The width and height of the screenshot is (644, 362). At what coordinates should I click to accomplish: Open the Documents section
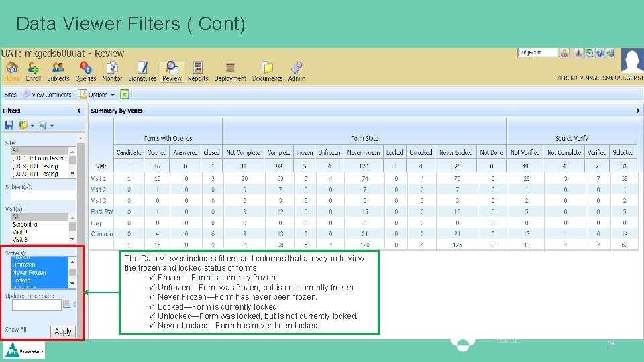click(267, 72)
